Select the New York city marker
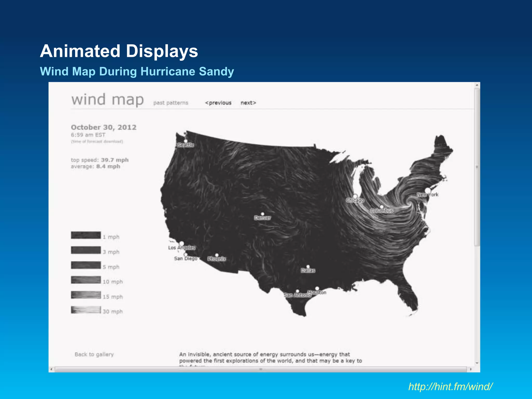The height and width of the screenshot is (399, 532). [x=428, y=191]
